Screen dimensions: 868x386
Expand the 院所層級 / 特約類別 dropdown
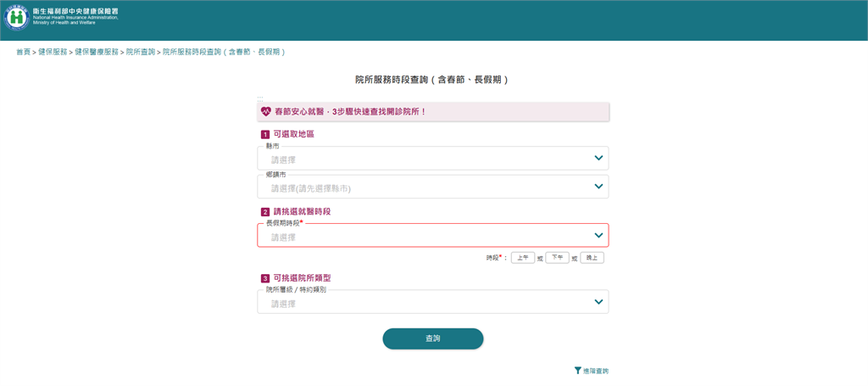pyautogui.click(x=432, y=303)
